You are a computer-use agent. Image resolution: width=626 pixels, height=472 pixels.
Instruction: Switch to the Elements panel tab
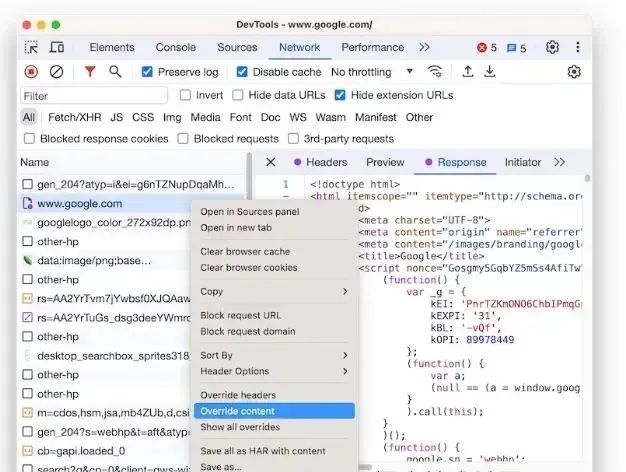pos(112,47)
